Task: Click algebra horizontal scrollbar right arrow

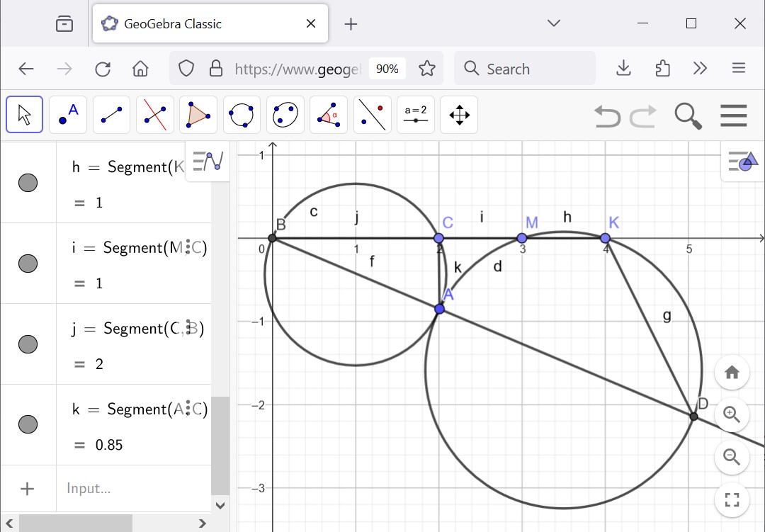Action: tap(203, 523)
